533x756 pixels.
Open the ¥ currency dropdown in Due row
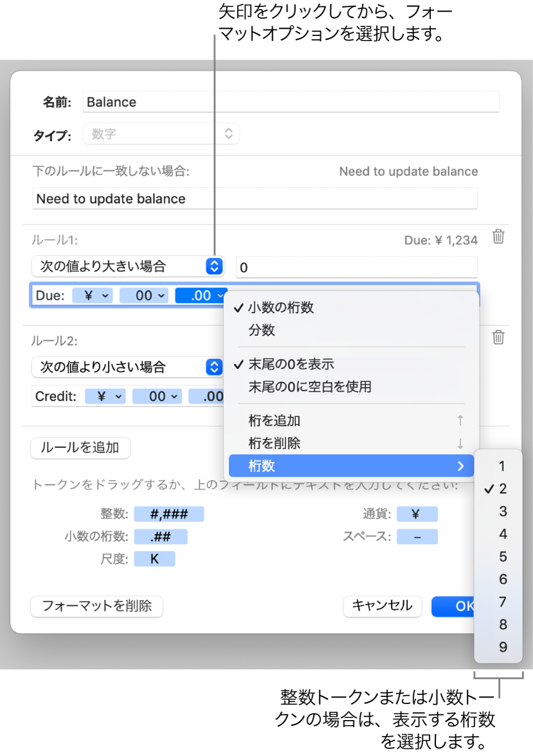tap(93, 295)
